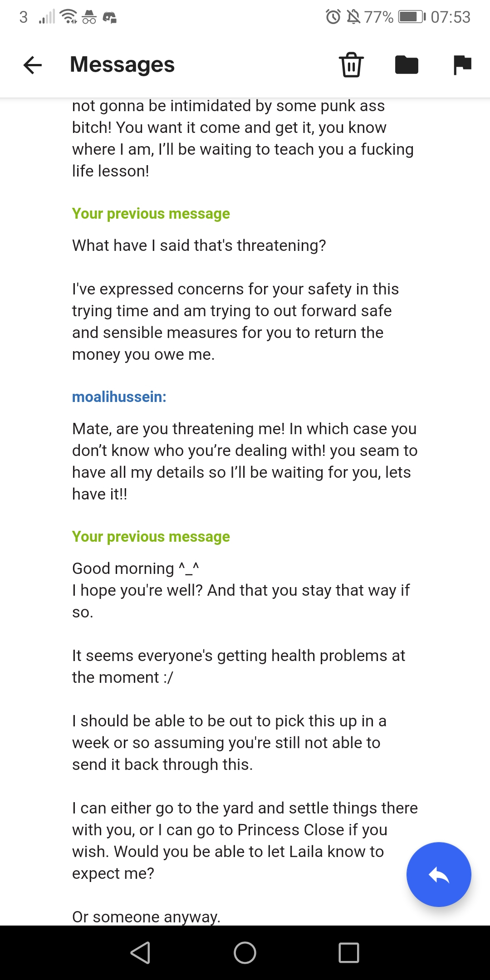Open recent apps square button
This screenshot has width=490, height=980.
coord(349,952)
